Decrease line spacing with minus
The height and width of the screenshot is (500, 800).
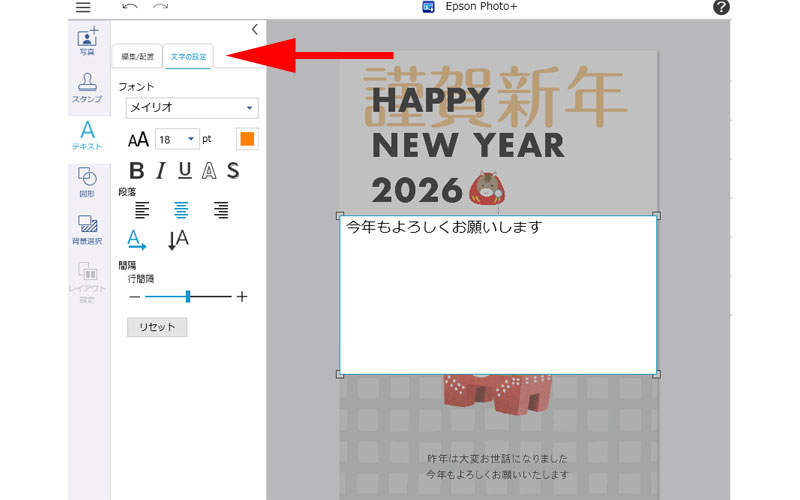pos(134,296)
